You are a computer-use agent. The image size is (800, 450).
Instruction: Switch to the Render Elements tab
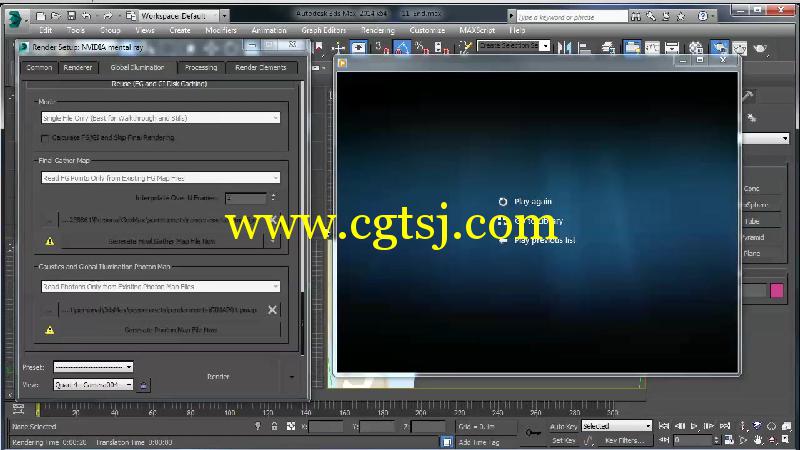point(261,67)
